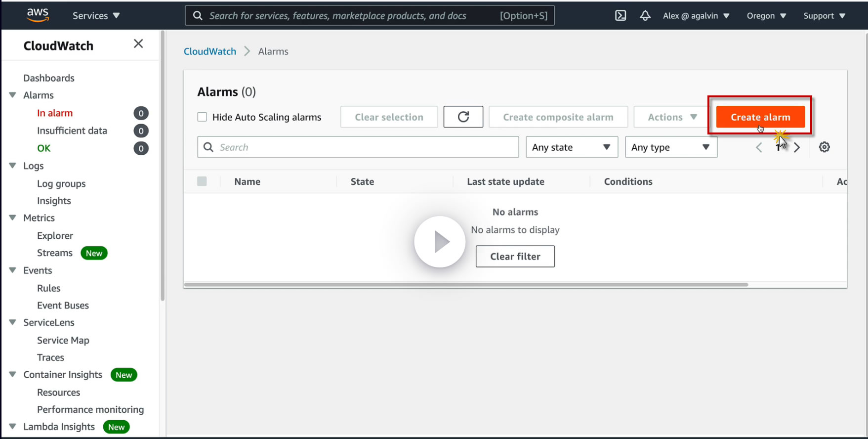The image size is (868, 439).
Task: Click the refresh alarms icon button
Action: point(463,117)
